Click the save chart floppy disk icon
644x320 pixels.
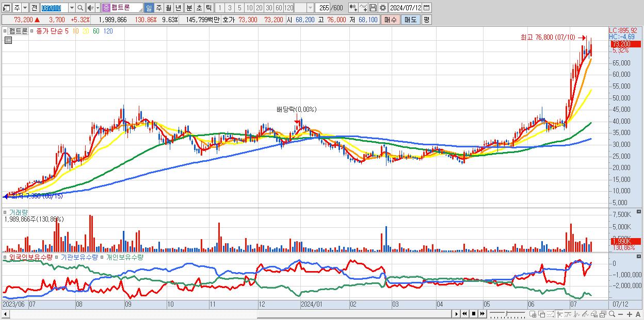(373, 8)
